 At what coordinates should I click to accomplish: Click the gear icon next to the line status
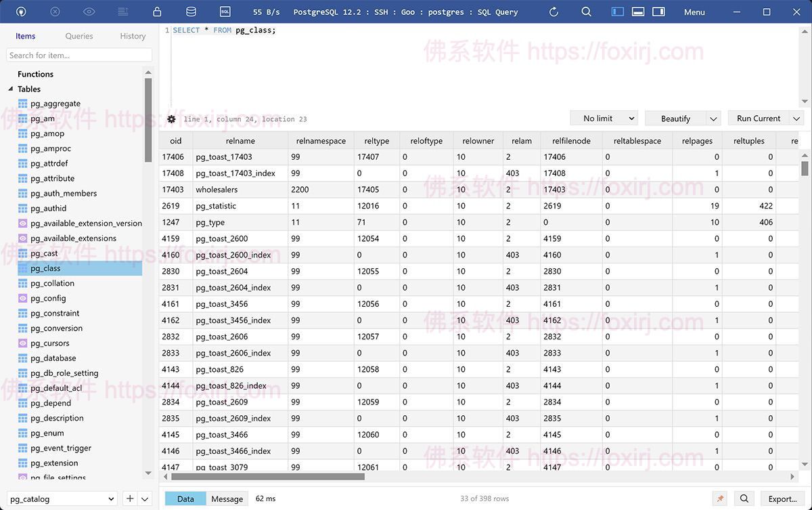(171, 118)
